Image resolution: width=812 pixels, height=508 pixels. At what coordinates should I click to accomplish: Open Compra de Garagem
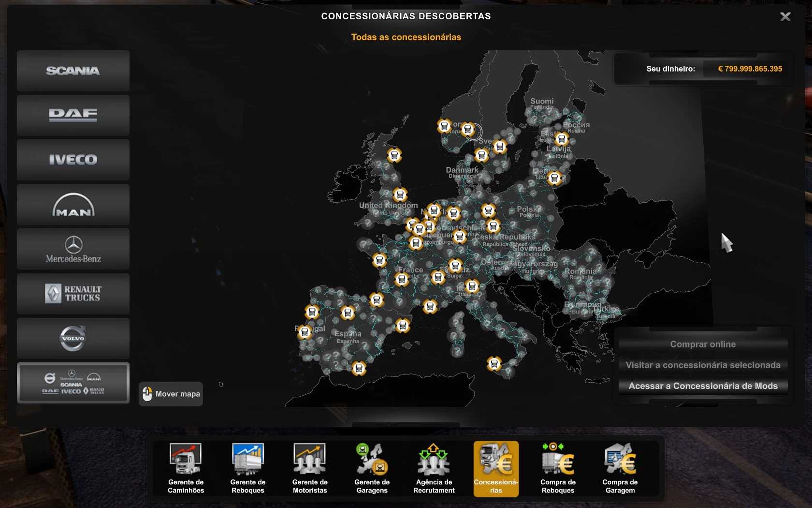[620, 468]
